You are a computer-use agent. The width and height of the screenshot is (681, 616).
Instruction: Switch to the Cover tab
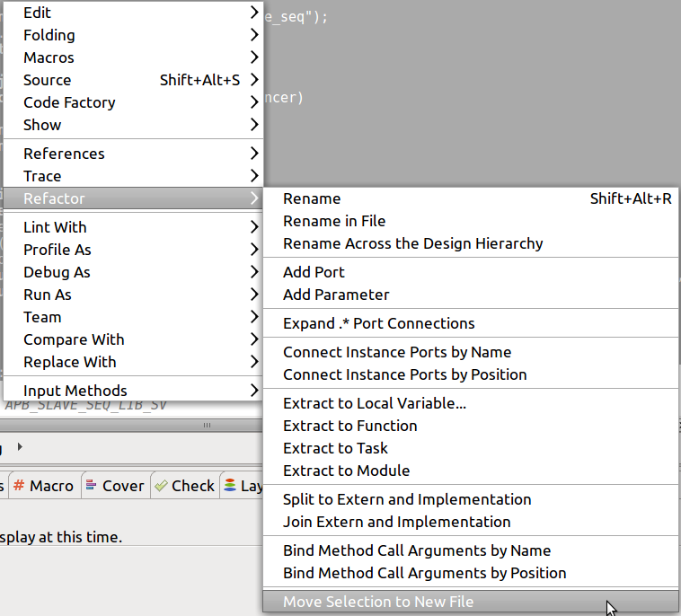(114, 486)
